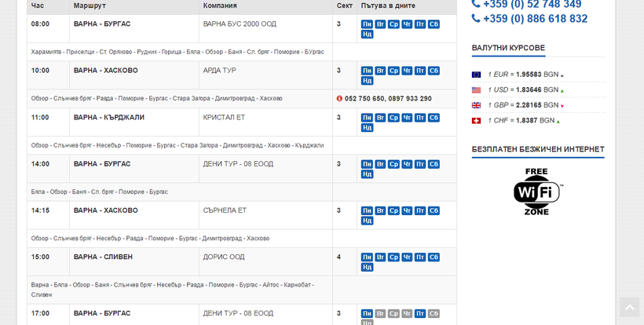644x325 pixels.
Task: Click the Ср badge in the 15:00 Сливен row
Action: point(393,257)
